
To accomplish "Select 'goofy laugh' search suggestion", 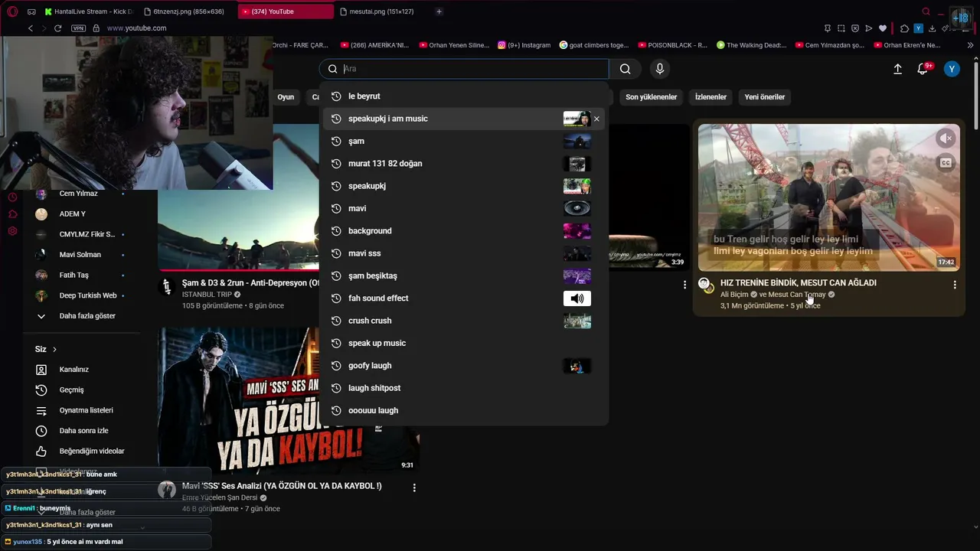I will pos(464,366).
